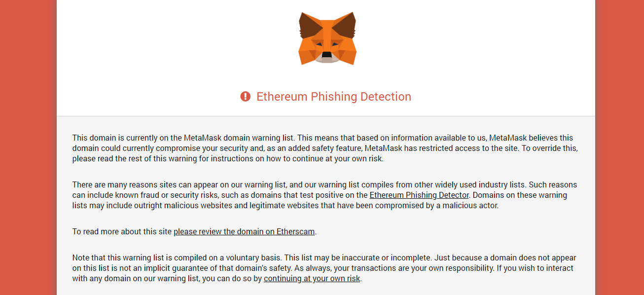The height and width of the screenshot is (295, 644).
Task: Click the fox logo's left brown ear
Action: click(x=309, y=26)
